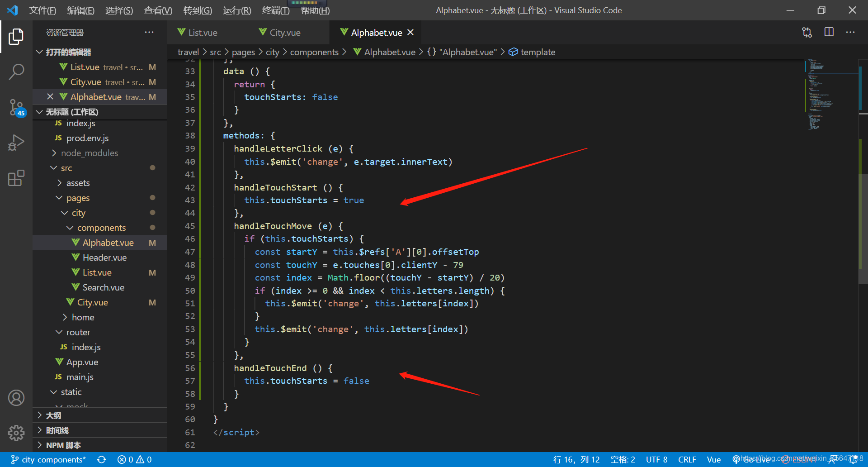Select City.vue in open editors list

tap(100, 82)
